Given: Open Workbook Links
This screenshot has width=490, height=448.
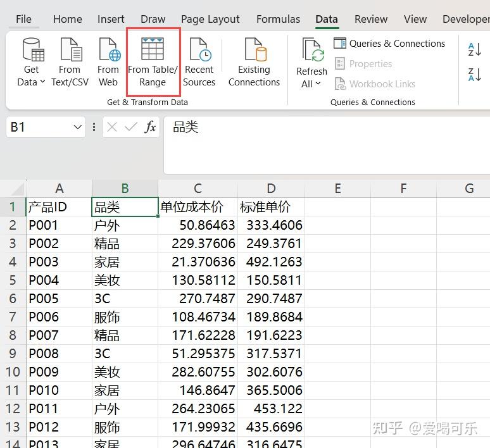Looking at the screenshot, I should pos(375,84).
